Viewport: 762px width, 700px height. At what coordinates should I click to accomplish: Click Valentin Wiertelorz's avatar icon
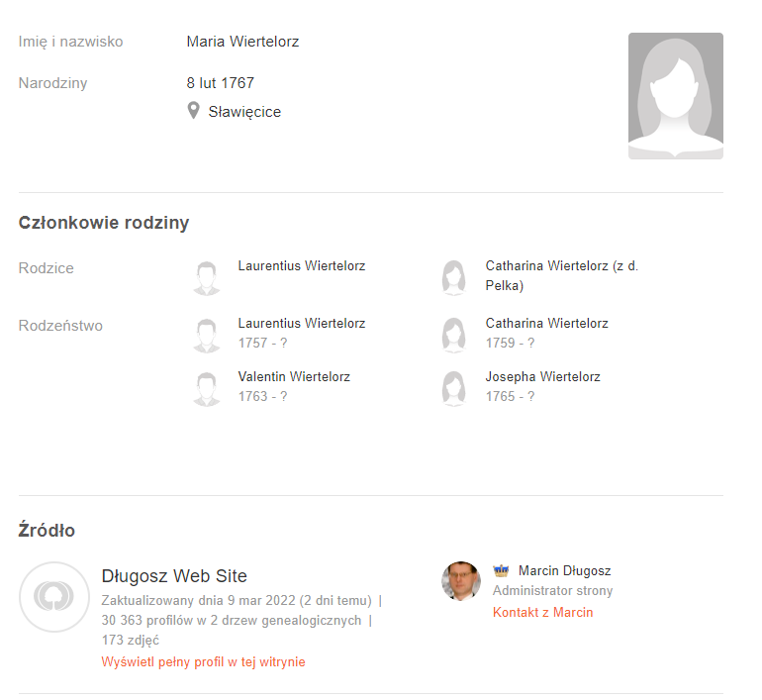click(x=207, y=389)
